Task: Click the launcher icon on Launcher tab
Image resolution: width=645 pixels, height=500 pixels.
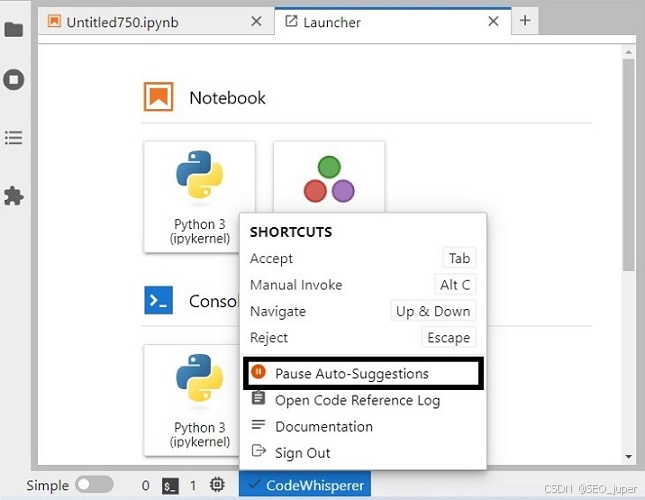Action: coord(291,21)
